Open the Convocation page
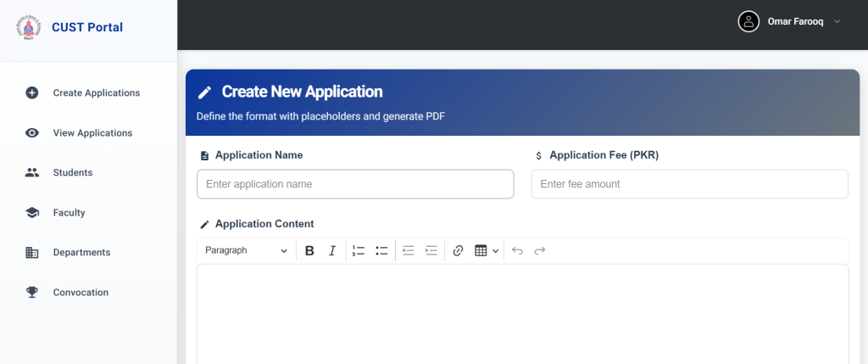Viewport: 868px width, 364px height. (81, 292)
